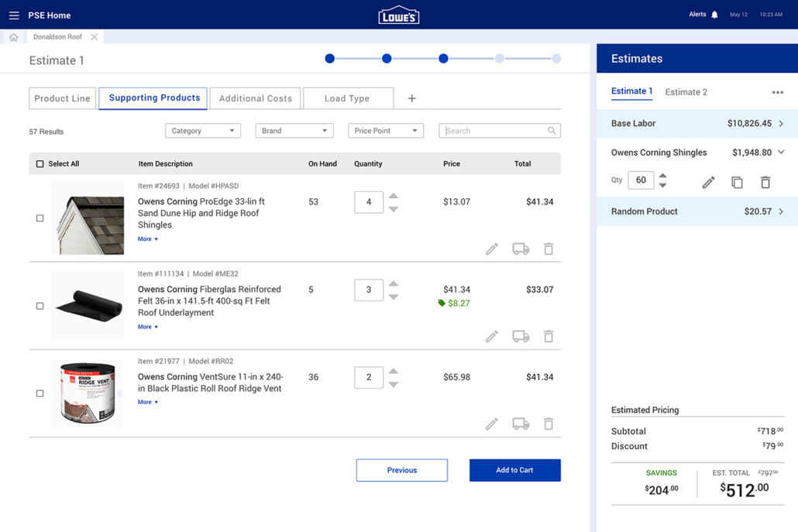Open the Donaldson Roof tab
Image resolution: width=798 pixels, height=532 pixels.
tap(57, 37)
